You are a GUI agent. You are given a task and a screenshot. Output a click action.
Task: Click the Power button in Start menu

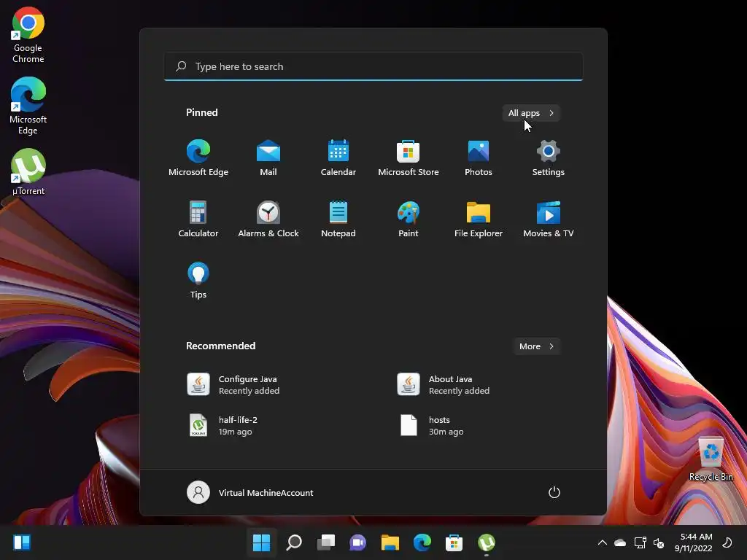click(x=554, y=492)
